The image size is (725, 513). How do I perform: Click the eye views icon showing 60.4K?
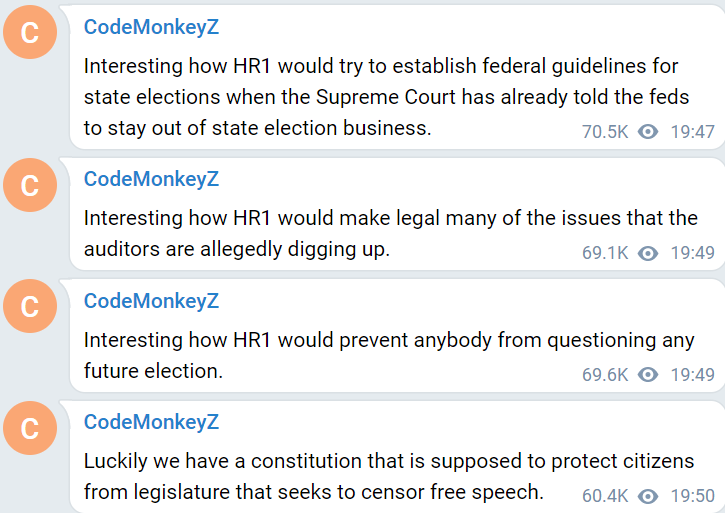[648, 496]
